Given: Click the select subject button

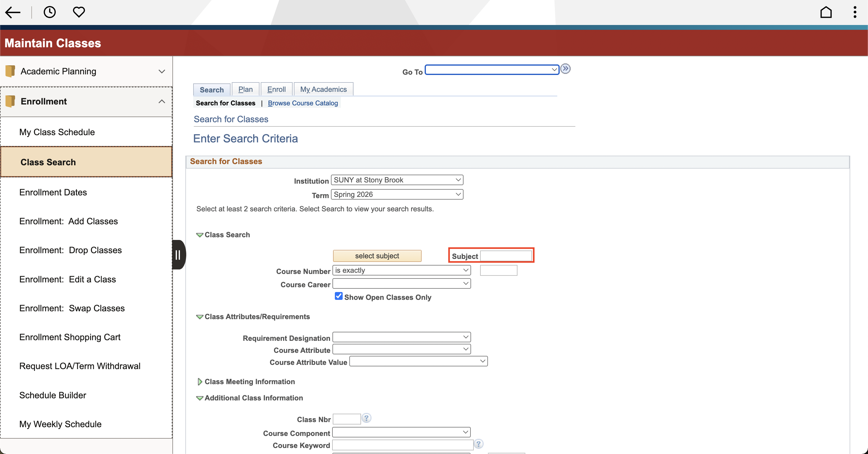Looking at the screenshot, I should (x=377, y=256).
